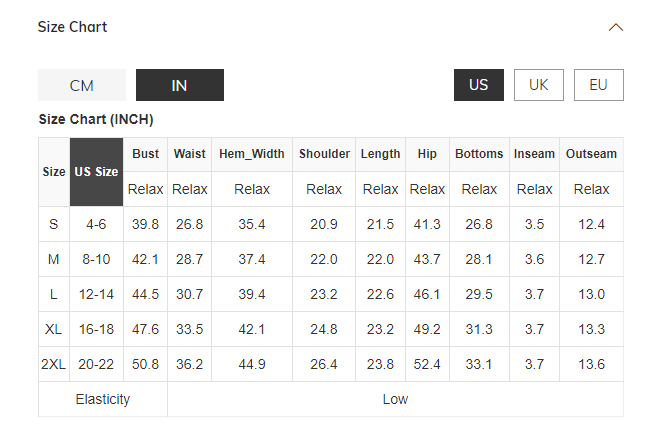This screenshot has width=666, height=443.
Task: Click the Hem_Width column header
Action: (x=252, y=154)
